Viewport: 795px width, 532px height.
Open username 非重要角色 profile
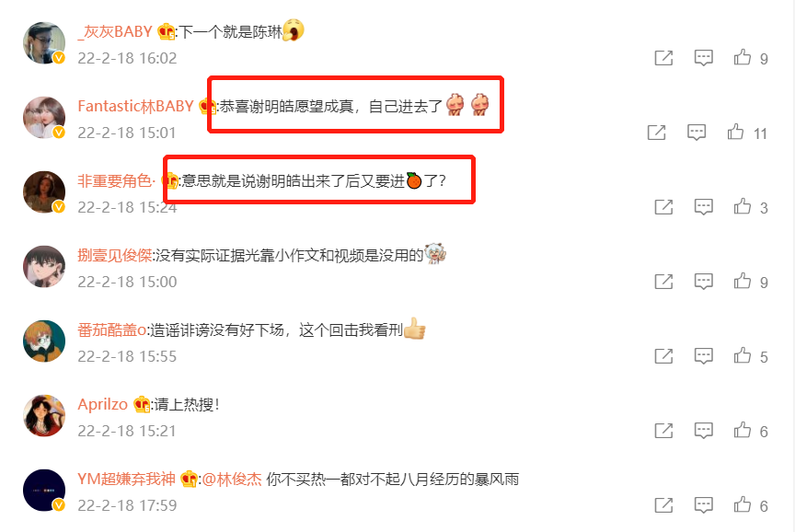[116, 180]
